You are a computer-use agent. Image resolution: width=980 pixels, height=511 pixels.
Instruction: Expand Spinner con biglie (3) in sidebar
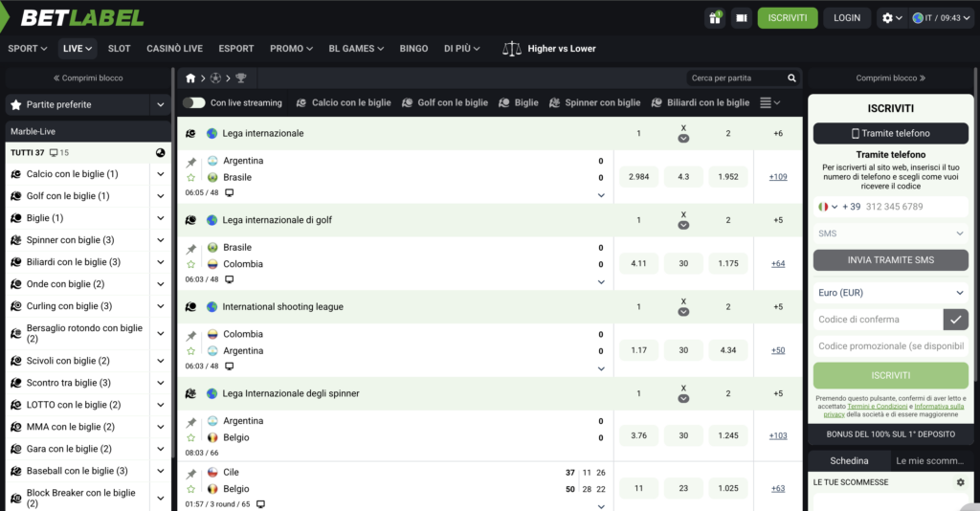(x=161, y=240)
